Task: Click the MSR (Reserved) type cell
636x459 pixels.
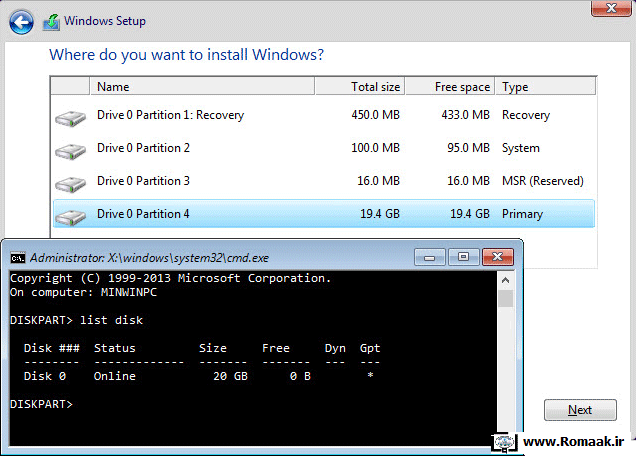Action: (543, 181)
